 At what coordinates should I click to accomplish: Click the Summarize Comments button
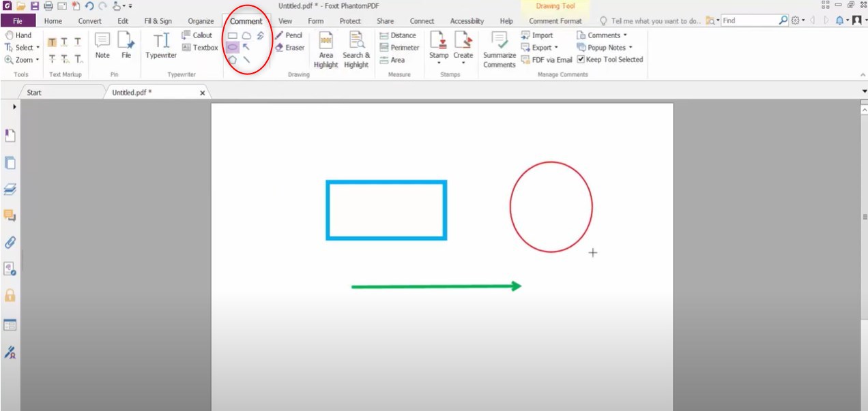coord(499,48)
